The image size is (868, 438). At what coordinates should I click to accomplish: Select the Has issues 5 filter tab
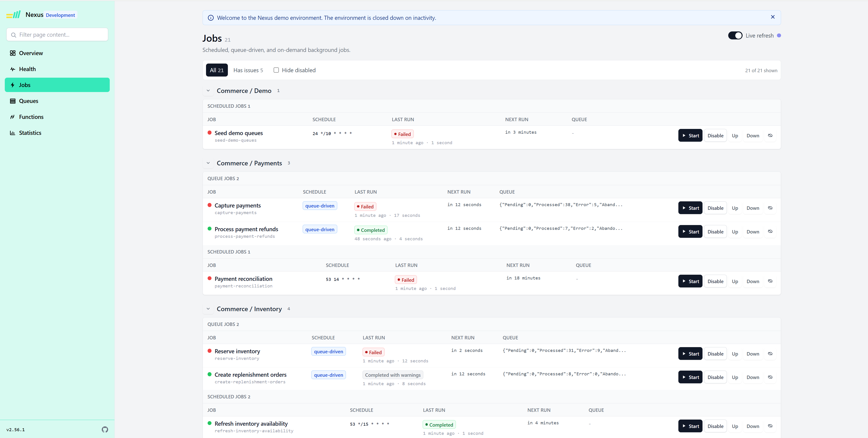(x=248, y=70)
